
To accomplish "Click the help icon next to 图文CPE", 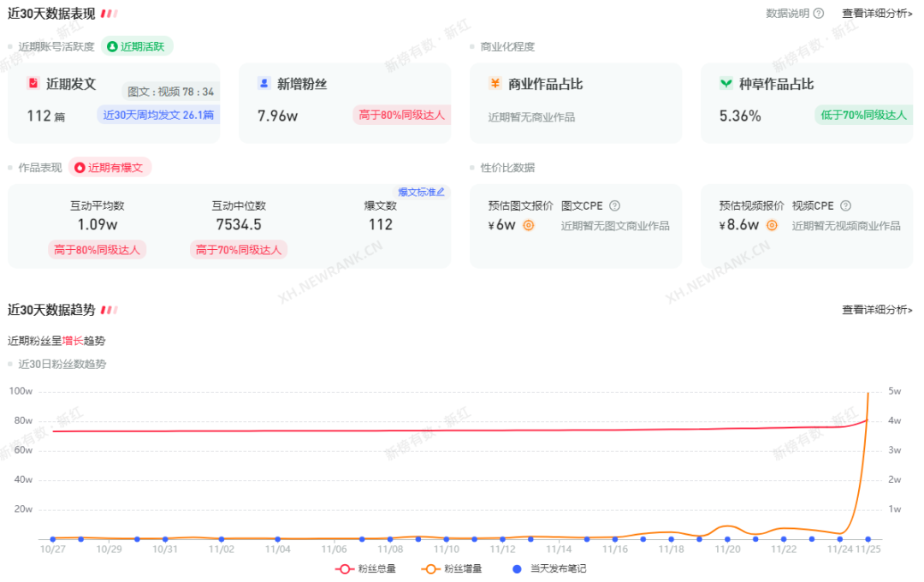I will (x=614, y=205).
